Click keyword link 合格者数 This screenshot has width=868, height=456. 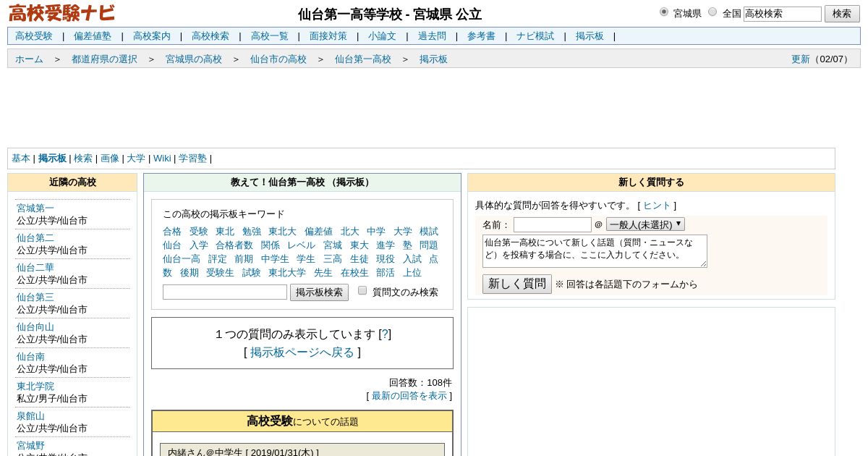[x=234, y=245]
